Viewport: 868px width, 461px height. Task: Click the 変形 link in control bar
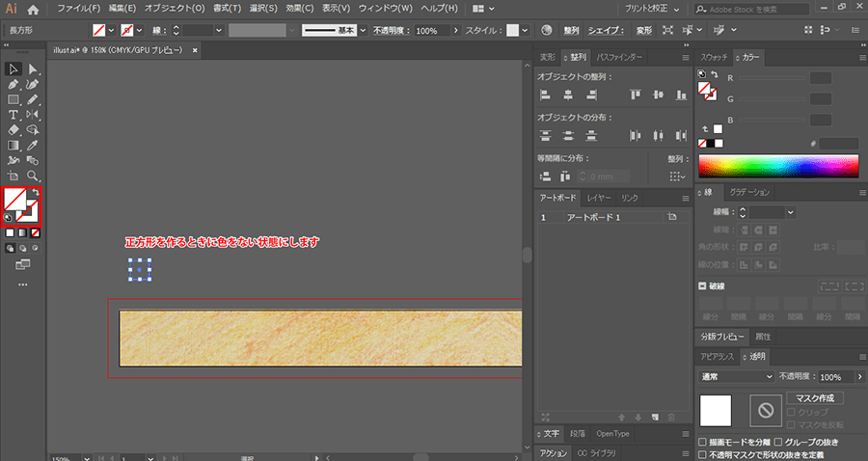[x=644, y=31]
